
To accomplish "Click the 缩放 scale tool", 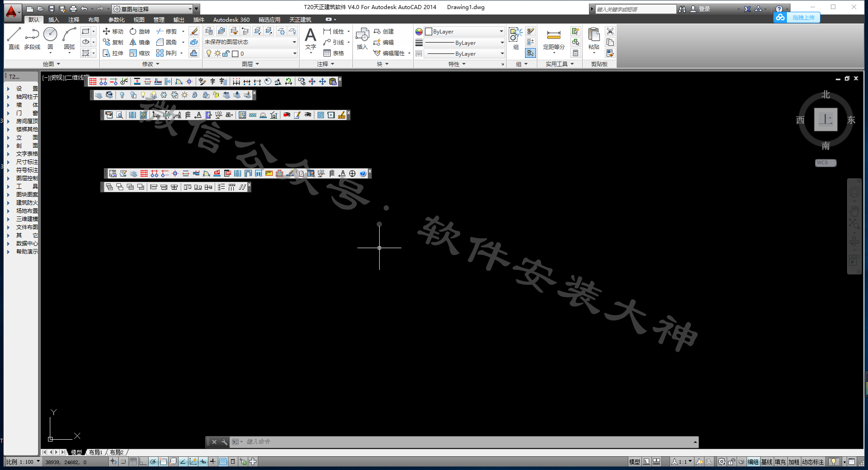I will [x=140, y=53].
